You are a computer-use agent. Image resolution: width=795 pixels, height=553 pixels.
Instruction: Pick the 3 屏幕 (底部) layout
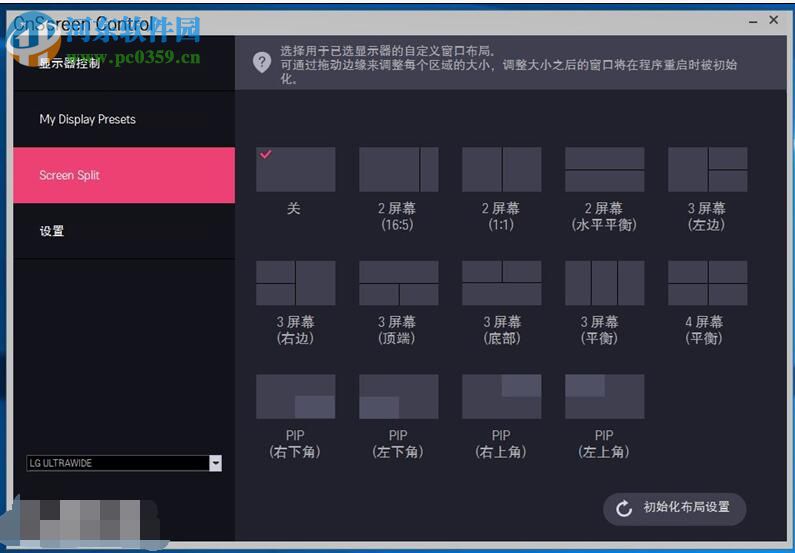pyautogui.click(x=501, y=283)
